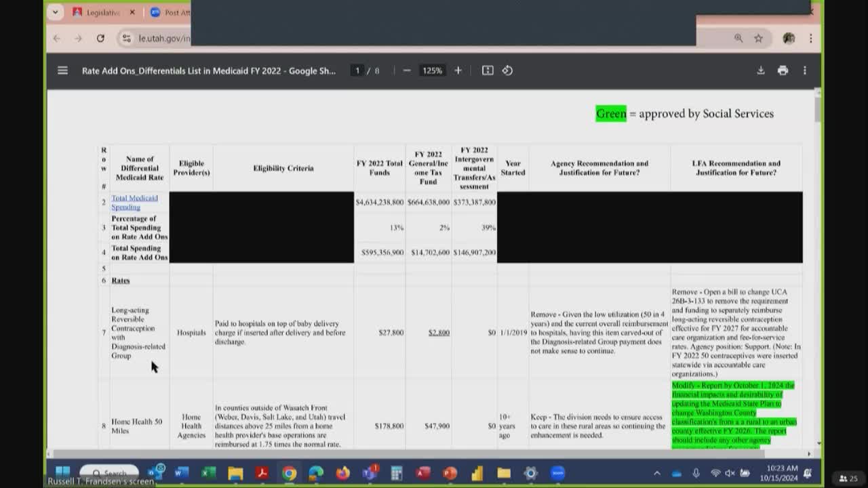Rotate the PDF counterclockwise
This screenshot has width=868, height=488.
pyautogui.click(x=507, y=70)
